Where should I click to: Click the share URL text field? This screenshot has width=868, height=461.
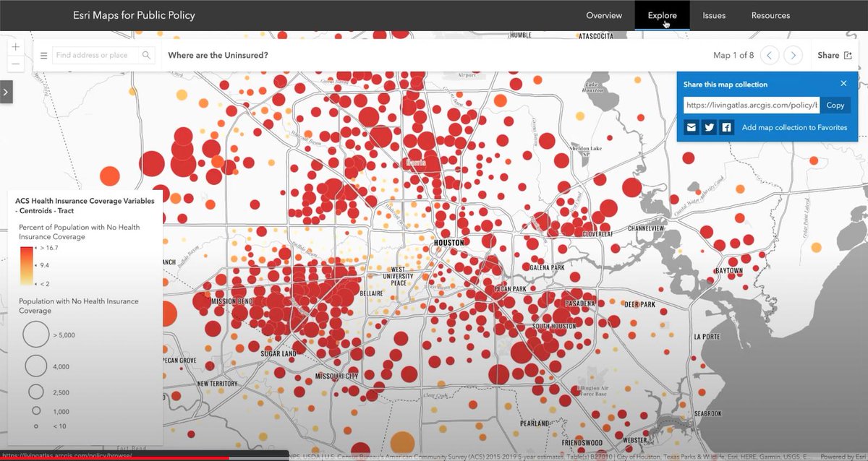[752, 105]
